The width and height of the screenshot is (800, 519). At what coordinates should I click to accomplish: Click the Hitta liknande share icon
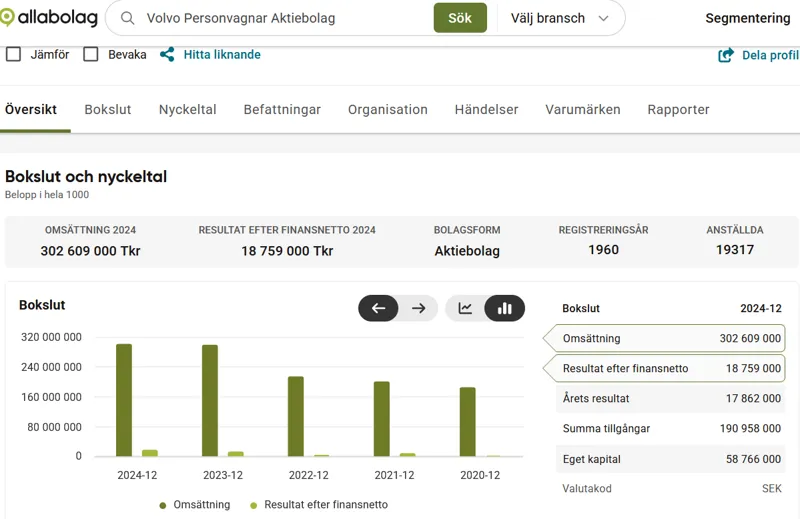pos(167,55)
